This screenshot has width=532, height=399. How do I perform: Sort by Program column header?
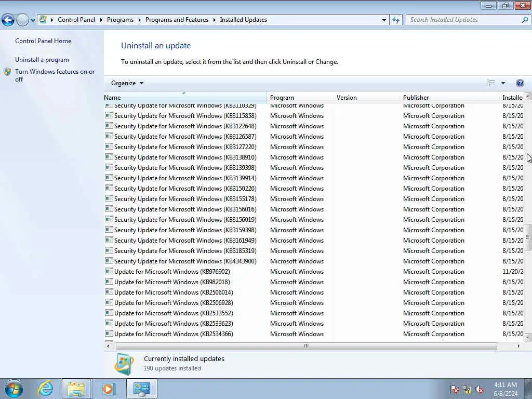[x=300, y=97]
